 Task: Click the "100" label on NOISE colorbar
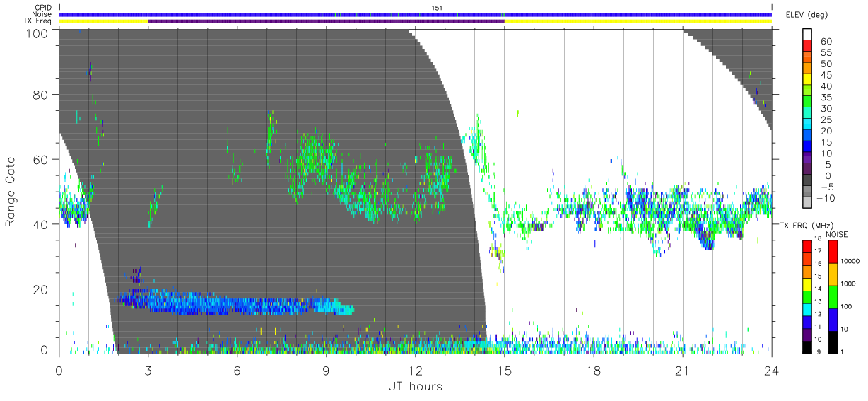click(845, 307)
